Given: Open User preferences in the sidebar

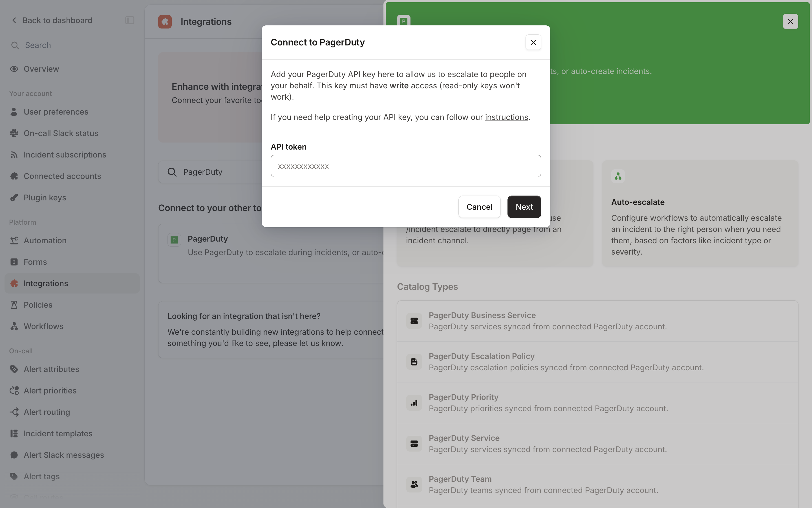Looking at the screenshot, I should [x=72, y=112].
